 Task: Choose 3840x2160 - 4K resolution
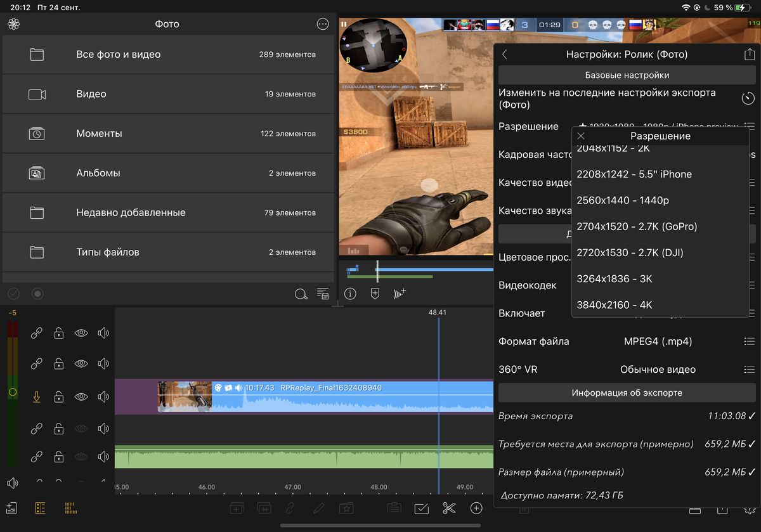coord(660,305)
